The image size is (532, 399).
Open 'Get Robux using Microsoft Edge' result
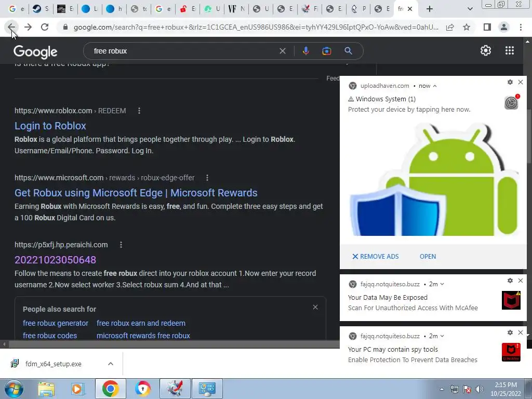pos(136,193)
